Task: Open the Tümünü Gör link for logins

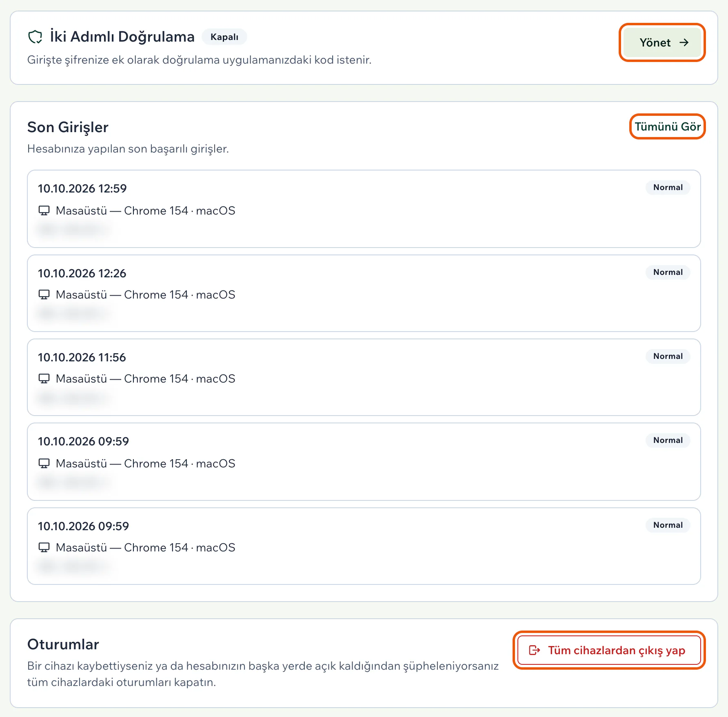Action: [668, 126]
